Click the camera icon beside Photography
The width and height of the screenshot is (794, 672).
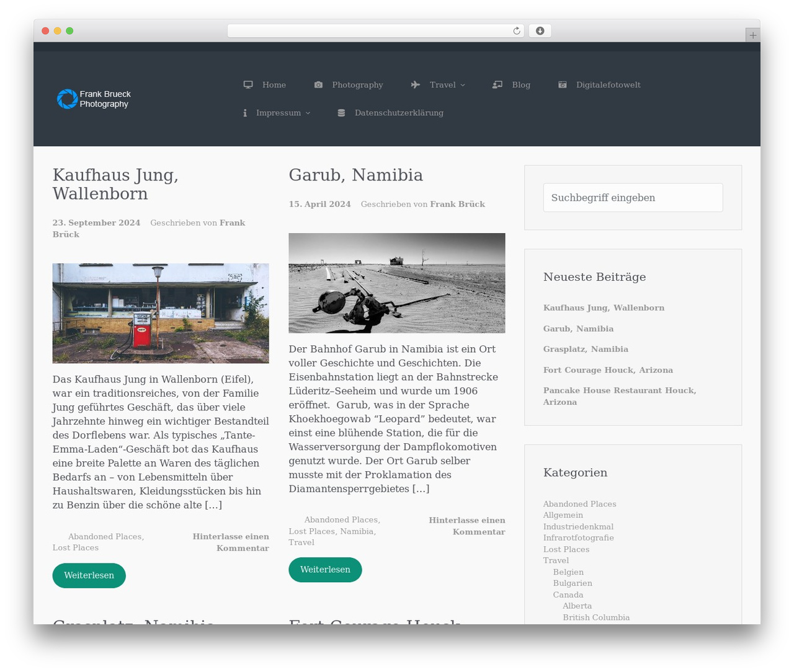click(x=318, y=85)
